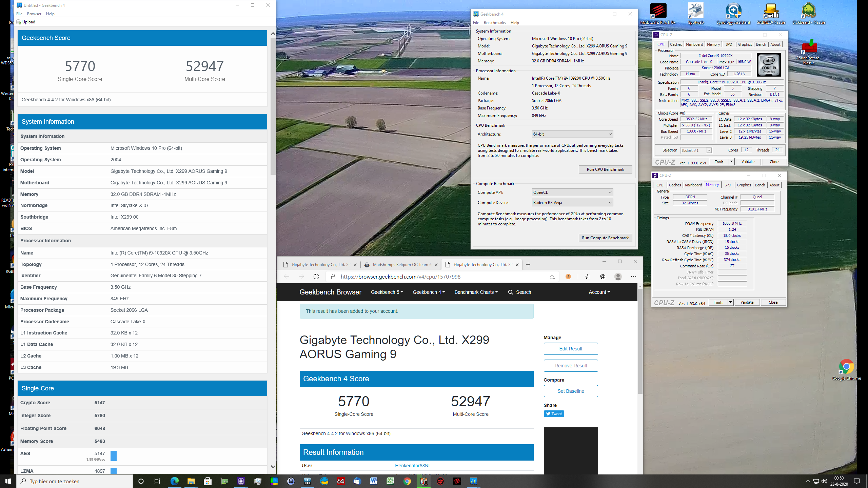Image resolution: width=868 pixels, height=488 pixels.
Task: Click the browser page vertical scrollbar thumb
Action: tap(640, 341)
